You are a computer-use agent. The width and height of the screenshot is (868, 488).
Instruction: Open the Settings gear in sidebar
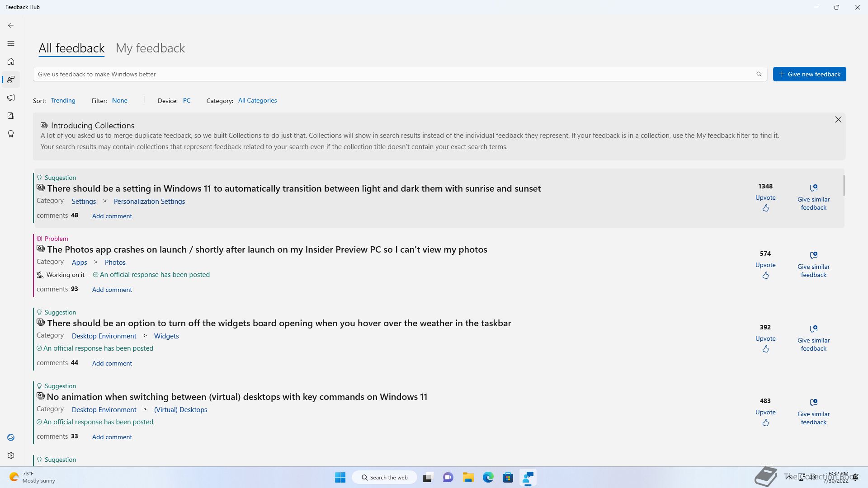11,455
